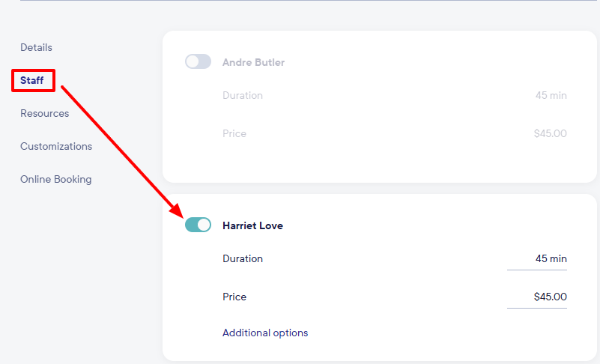Click Andre Butler's 45 min duration value
This screenshot has height=364, width=600.
551,95
